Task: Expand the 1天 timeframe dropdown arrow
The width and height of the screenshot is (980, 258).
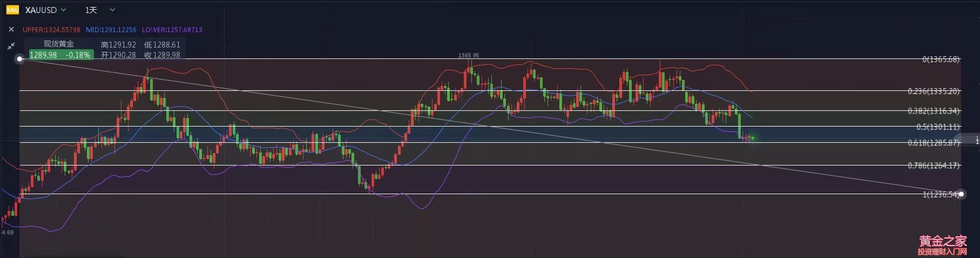Action: (112, 10)
